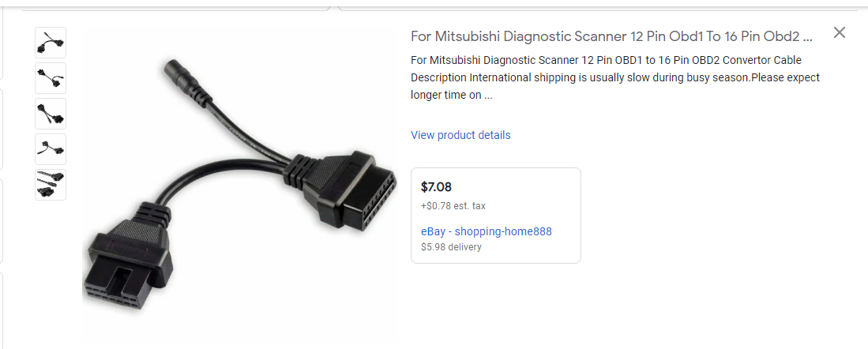Click the product description paragraph
This screenshot has width=868, height=349.
click(x=614, y=77)
